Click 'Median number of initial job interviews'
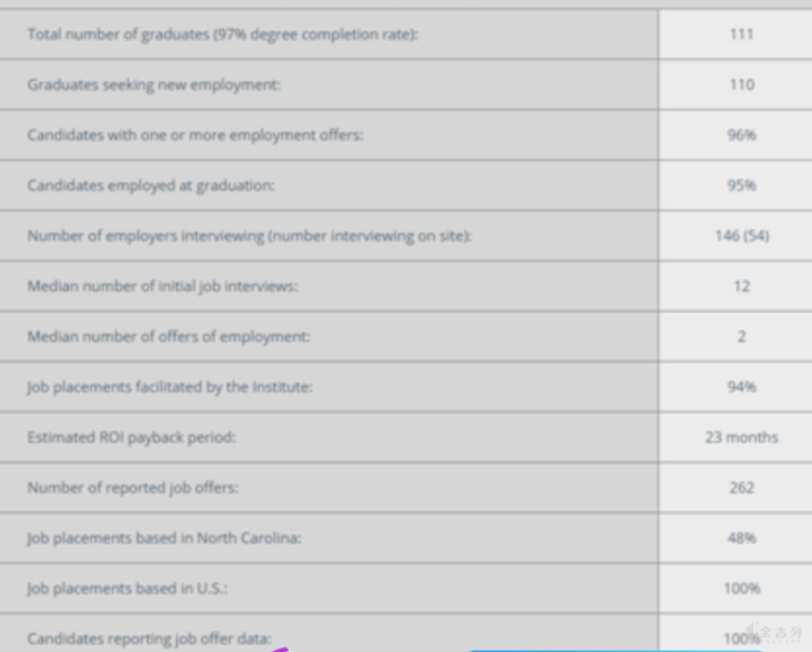 click(162, 286)
